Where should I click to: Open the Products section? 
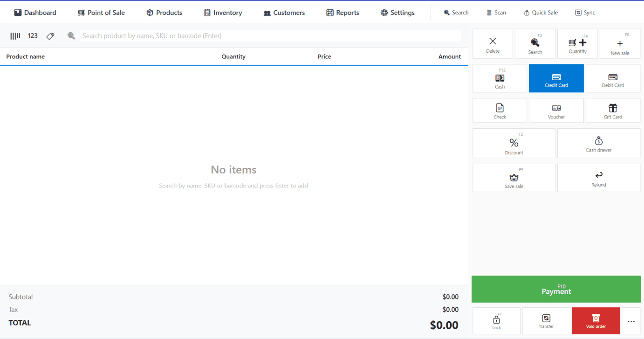click(x=164, y=13)
